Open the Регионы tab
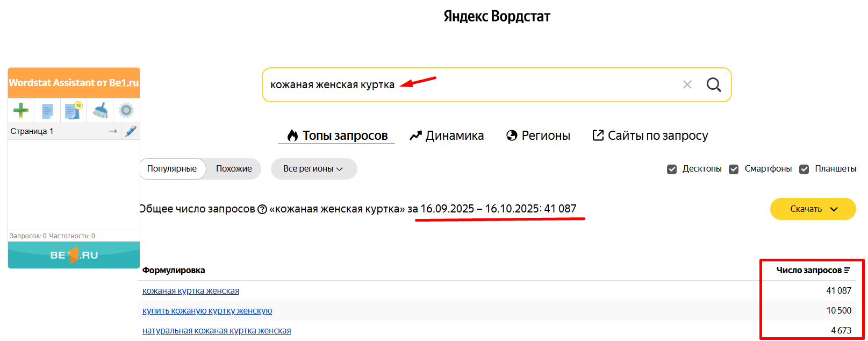The image size is (868, 341). click(x=539, y=136)
